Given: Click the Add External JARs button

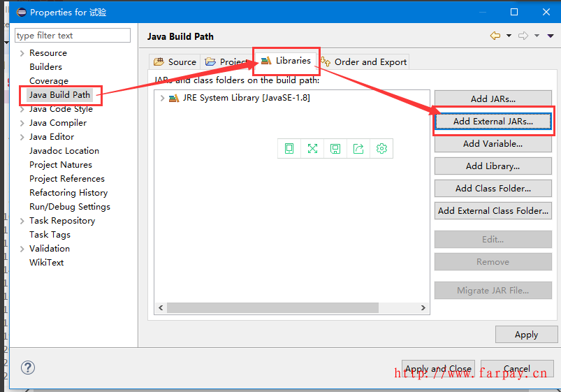Looking at the screenshot, I should [493, 121].
